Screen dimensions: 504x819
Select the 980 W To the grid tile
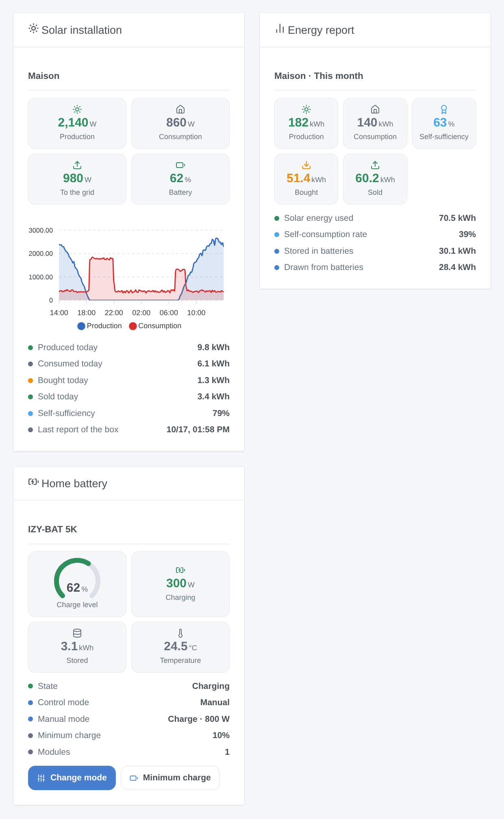[77, 179]
